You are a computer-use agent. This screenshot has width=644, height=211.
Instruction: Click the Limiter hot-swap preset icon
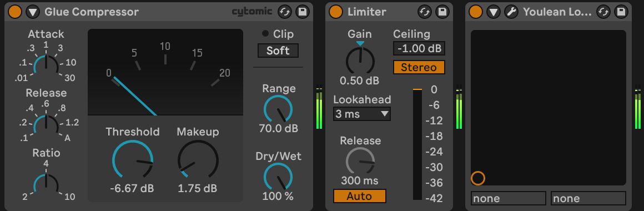click(x=424, y=12)
